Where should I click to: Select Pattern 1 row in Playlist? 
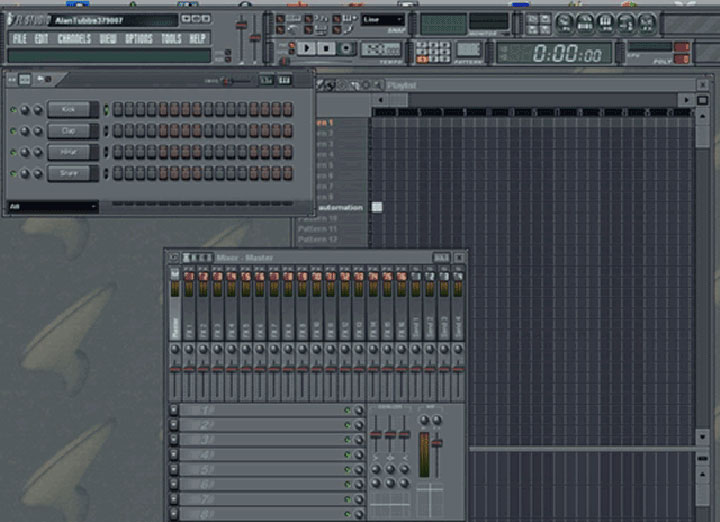[x=342, y=123]
